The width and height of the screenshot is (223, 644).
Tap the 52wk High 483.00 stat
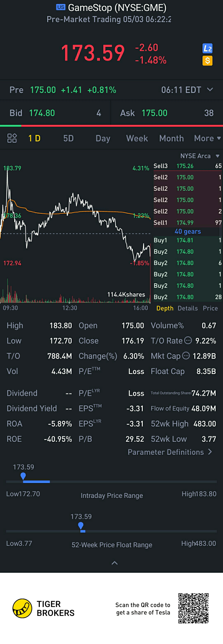coord(183,424)
